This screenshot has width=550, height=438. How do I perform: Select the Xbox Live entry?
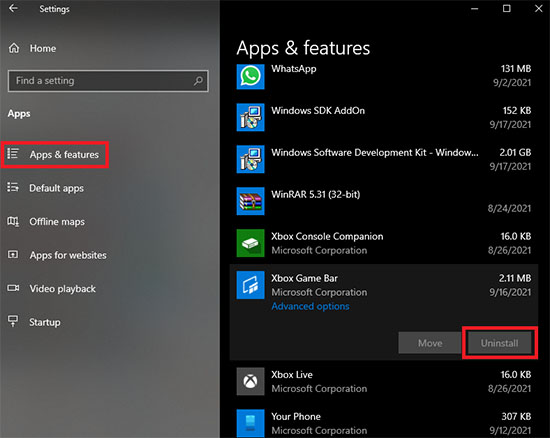[292, 375]
